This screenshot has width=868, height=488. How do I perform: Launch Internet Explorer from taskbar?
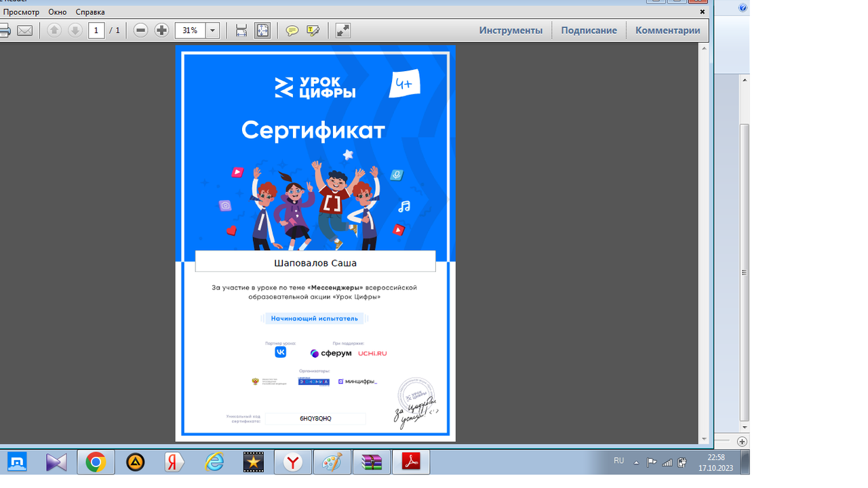coord(214,462)
